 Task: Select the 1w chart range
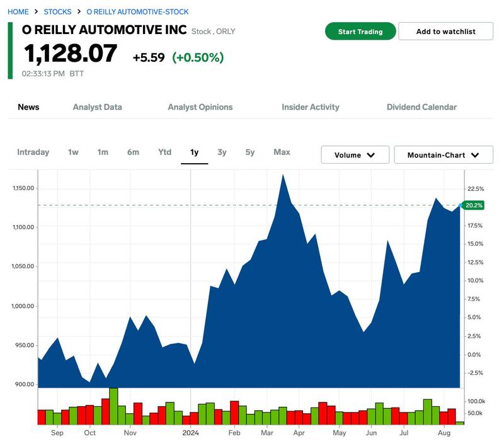pyautogui.click(x=73, y=152)
